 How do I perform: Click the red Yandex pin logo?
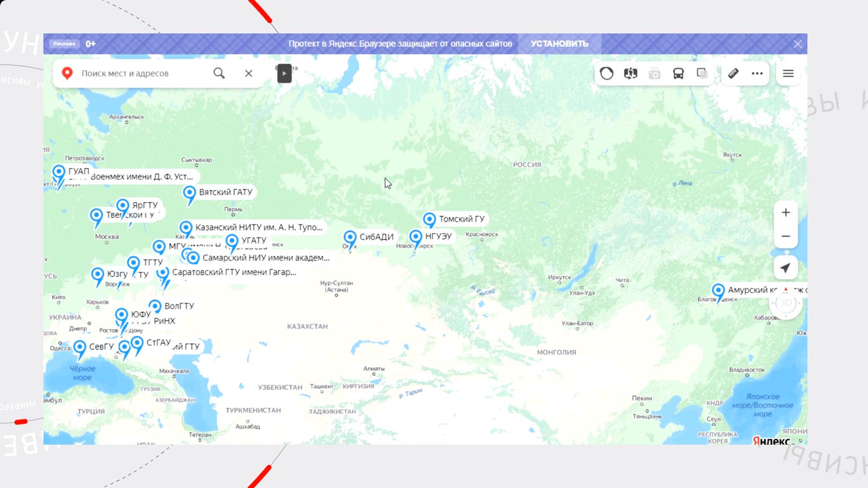[67, 73]
